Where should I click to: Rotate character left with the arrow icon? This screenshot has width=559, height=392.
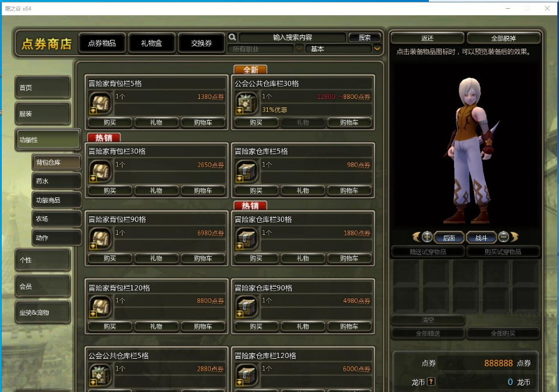click(x=416, y=237)
